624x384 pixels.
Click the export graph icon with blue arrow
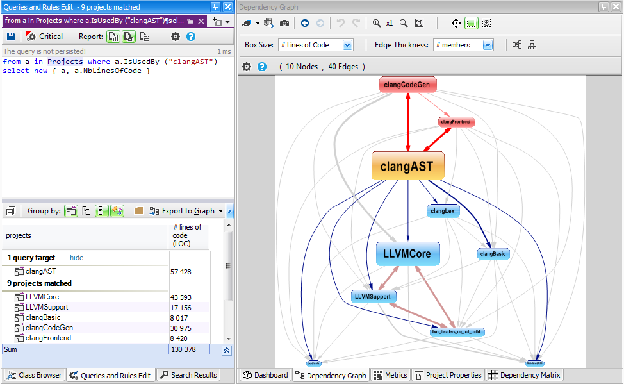tap(269, 23)
